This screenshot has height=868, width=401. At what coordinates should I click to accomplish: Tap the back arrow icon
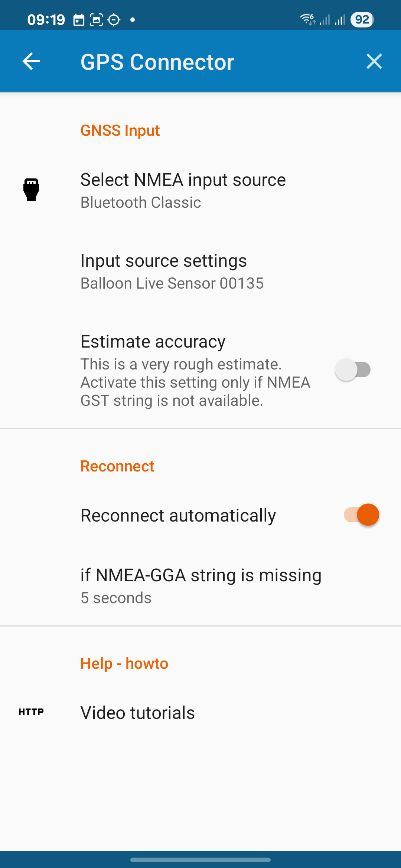[x=31, y=61]
